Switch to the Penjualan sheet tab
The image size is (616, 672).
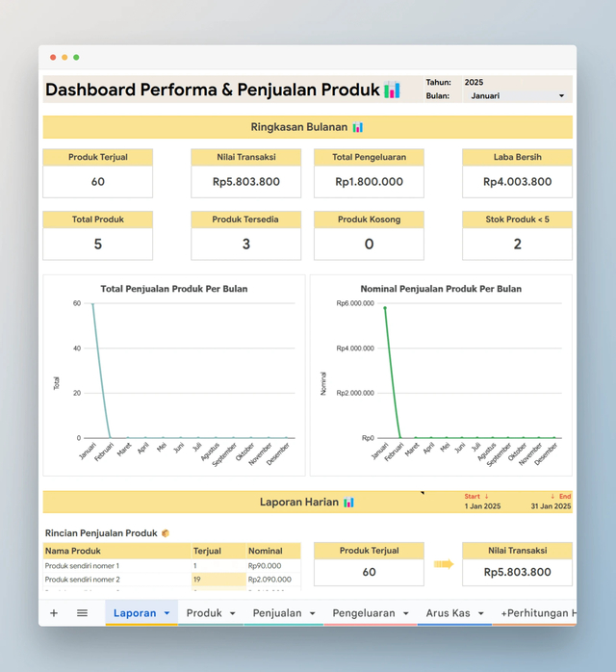tap(277, 613)
